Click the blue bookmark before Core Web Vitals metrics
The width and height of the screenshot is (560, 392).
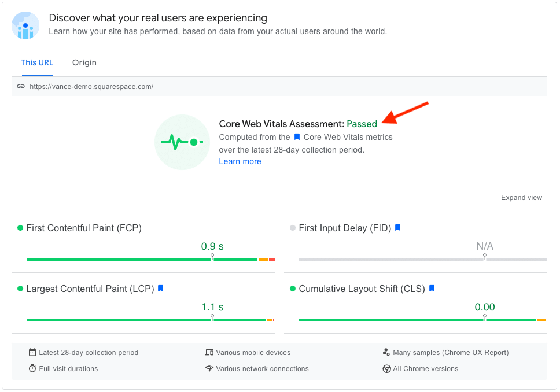(x=297, y=137)
